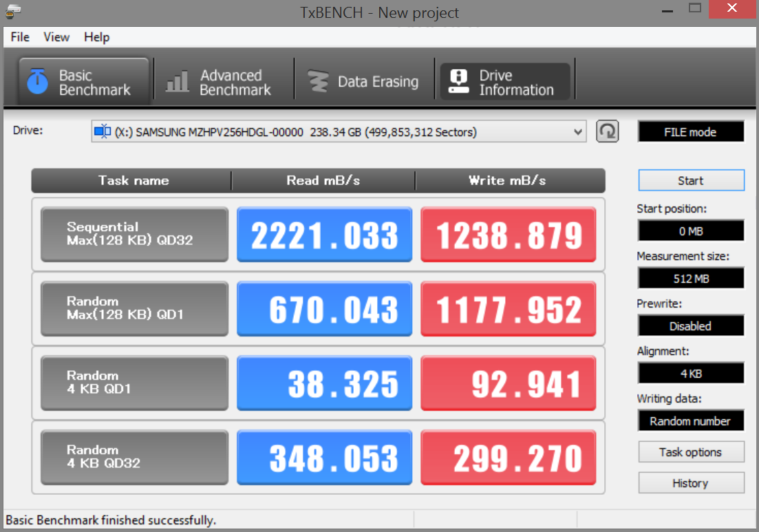Click the 2221.033 sequential read result
The image size is (759, 532).
(324, 234)
